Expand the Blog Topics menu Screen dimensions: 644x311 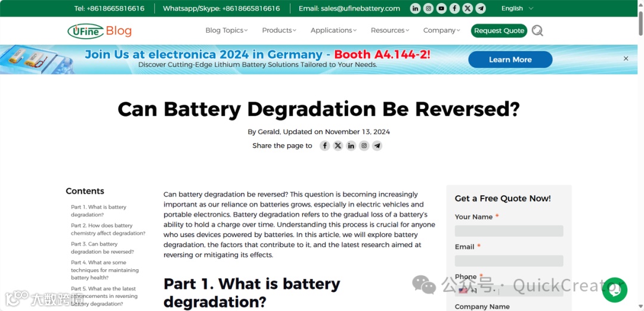(x=227, y=30)
